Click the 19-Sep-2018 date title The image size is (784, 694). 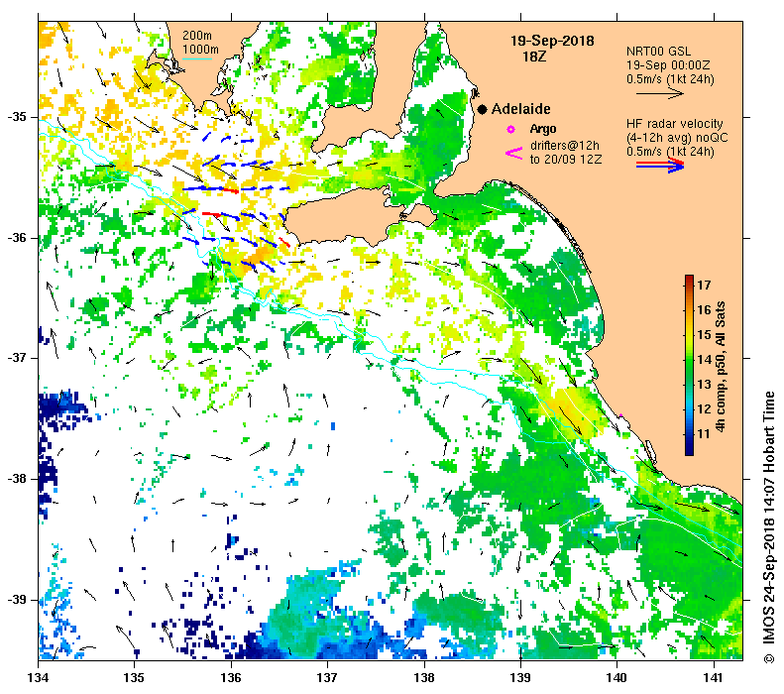click(x=552, y=41)
